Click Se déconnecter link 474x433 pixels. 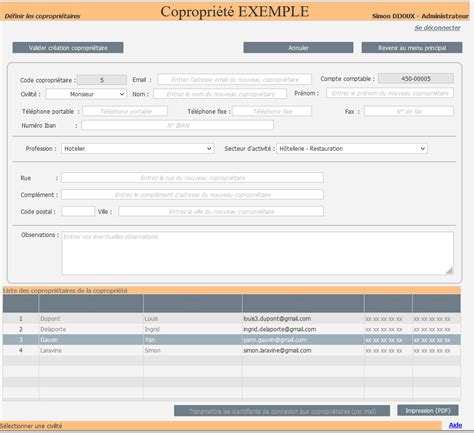pos(437,28)
